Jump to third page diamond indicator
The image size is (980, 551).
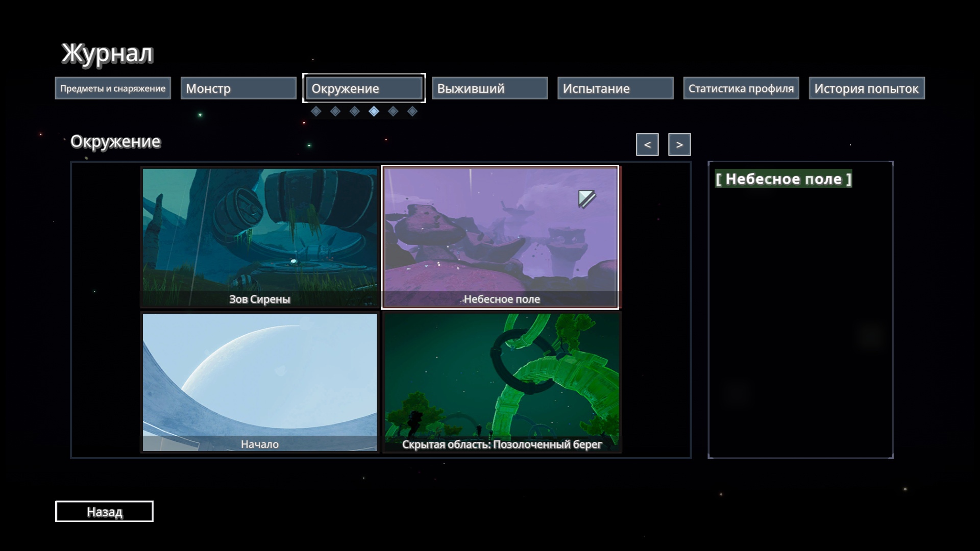355,111
